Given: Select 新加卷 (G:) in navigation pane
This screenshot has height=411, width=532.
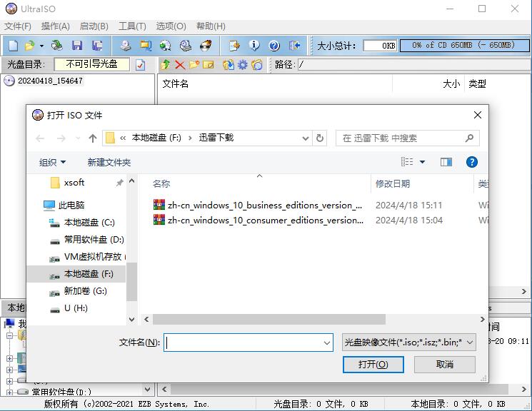Looking at the screenshot, I should click(x=85, y=291).
